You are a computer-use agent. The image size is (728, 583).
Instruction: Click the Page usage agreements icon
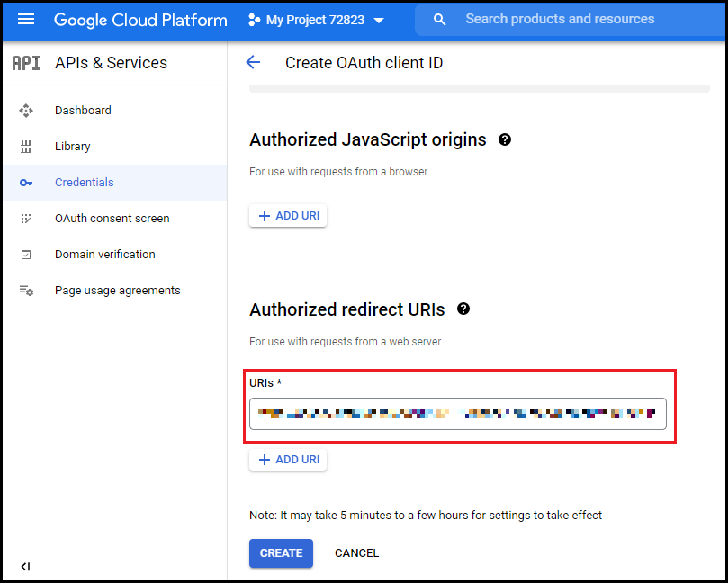(26, 291)
